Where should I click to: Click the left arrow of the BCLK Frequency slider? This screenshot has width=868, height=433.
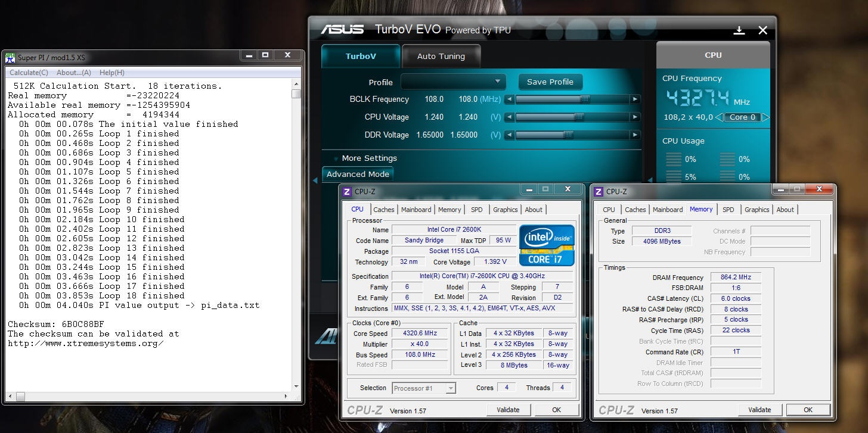[509, 99]
